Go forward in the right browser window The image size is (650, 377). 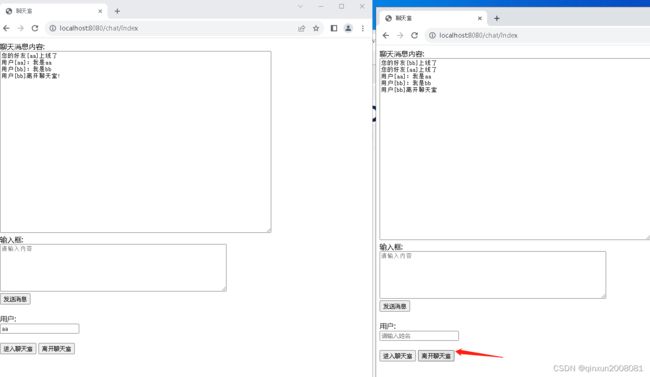pyautogui.click(x=400, y=35)
